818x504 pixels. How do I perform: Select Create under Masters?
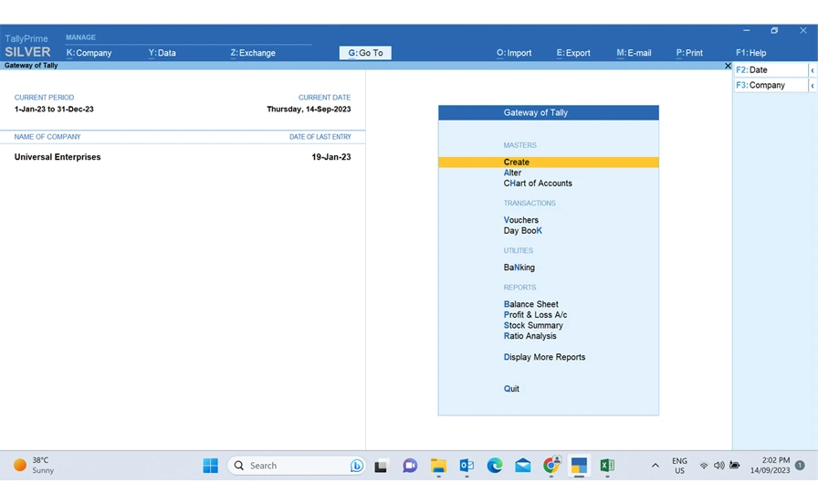(549, 163)
